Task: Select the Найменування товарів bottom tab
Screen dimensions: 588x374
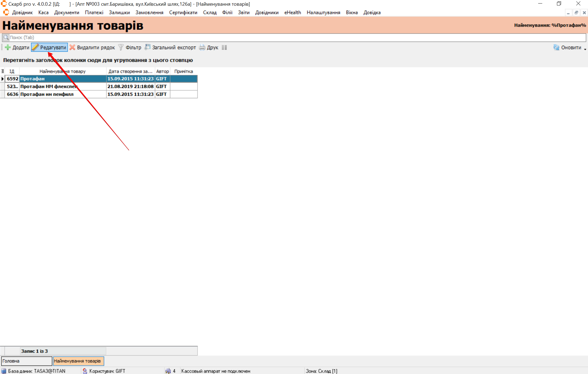Action: pyautogui.click(x=78, y=361)
